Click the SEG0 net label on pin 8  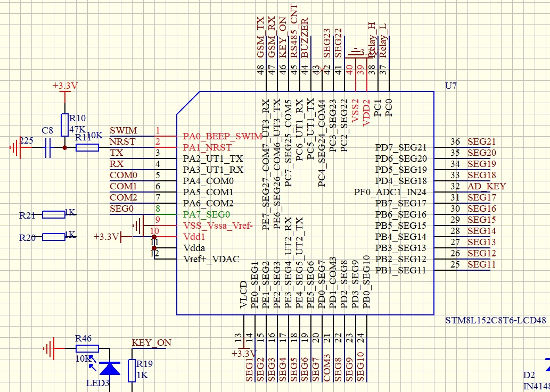[122, 209]
